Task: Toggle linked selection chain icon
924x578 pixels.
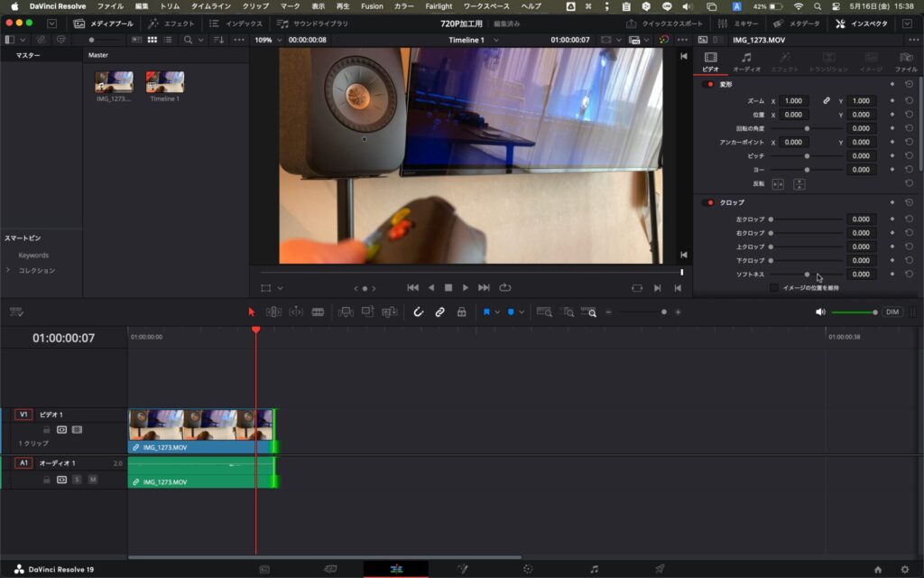Action: [439, 312]
